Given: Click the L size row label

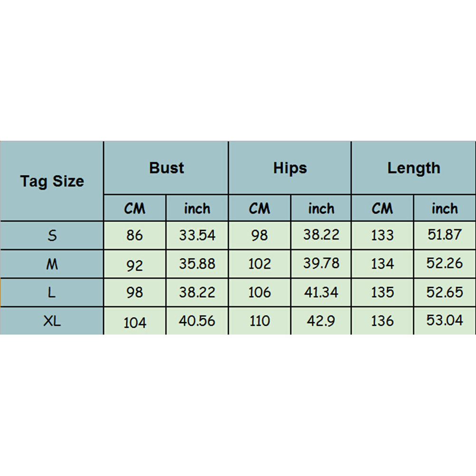Looking at the screenshot, I should [x=52, y=293].
